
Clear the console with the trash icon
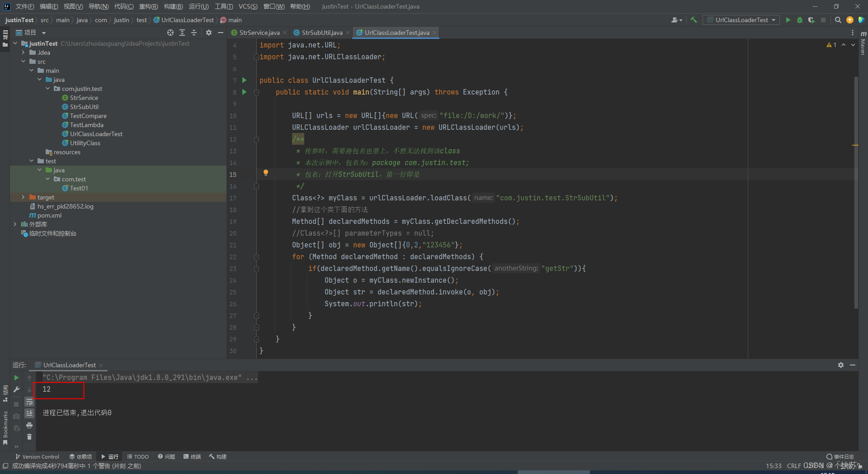tap(29, 436)
